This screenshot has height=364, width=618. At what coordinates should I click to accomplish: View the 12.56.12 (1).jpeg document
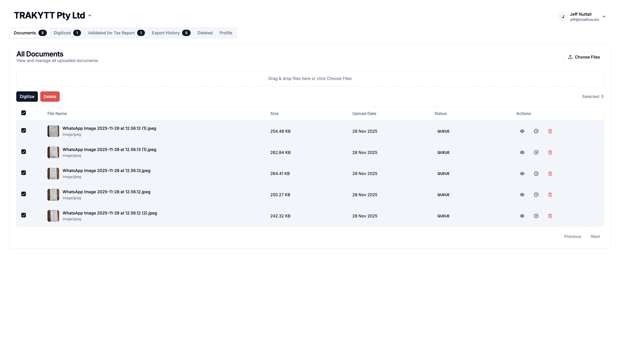click(522, 131)
